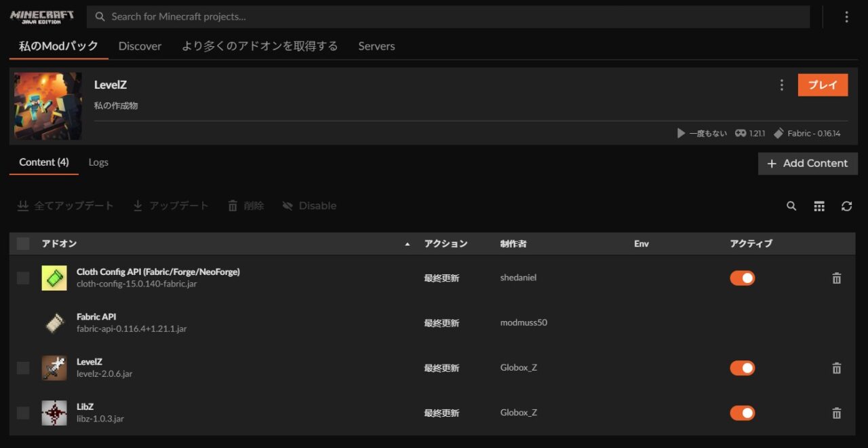Image resolution: width=868 pixels, height=448 pixels.
Task: Click the アクション column header
Action: tap(446, 244)
